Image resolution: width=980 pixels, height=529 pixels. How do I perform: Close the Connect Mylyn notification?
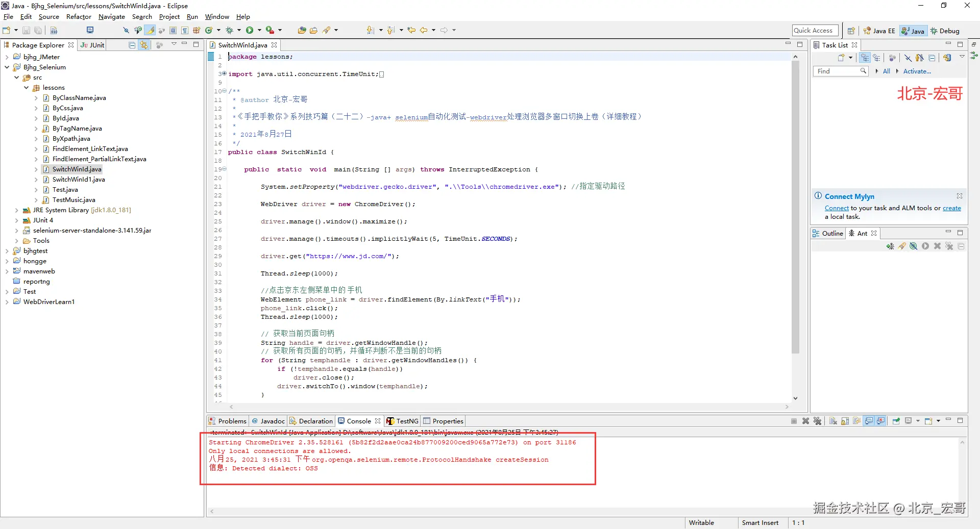pyautogui.click(x=959, y=196)
